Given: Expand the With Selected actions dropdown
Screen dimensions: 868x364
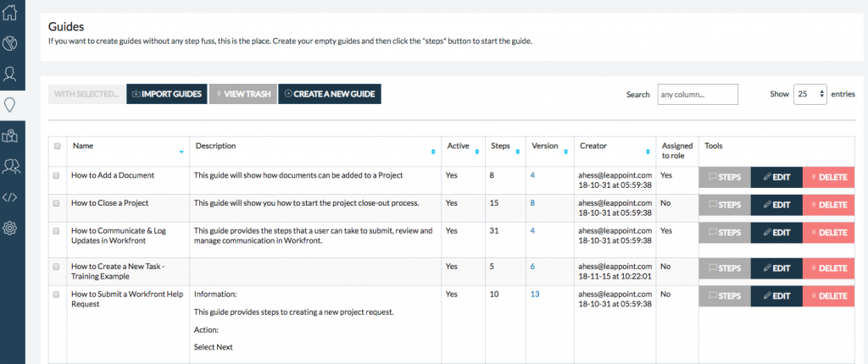Looking at the screenshot, I should click(x=86, y=94).
